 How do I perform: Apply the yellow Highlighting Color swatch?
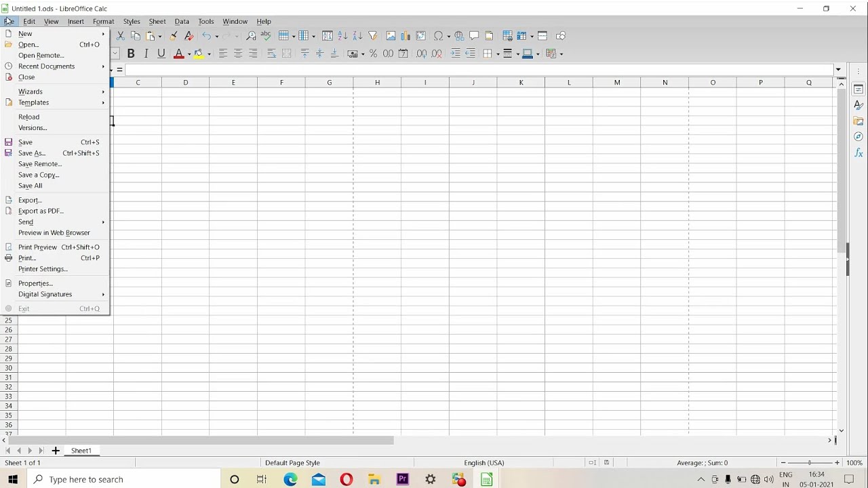199,54
